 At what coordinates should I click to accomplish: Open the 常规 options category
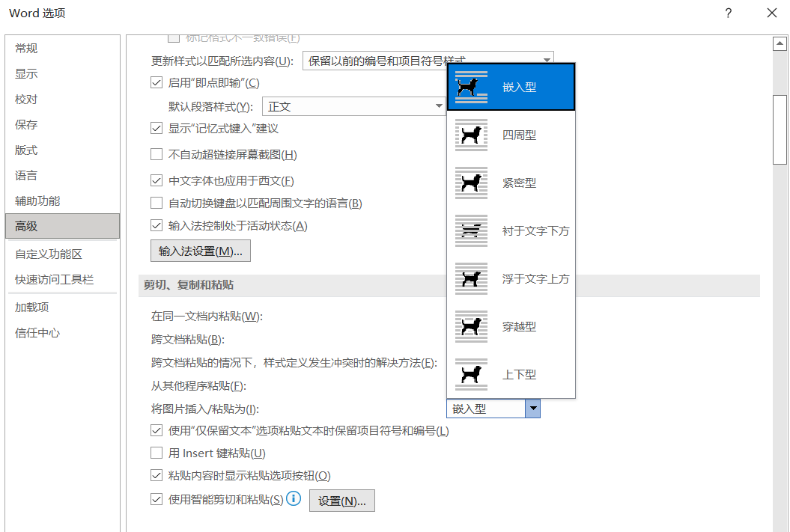tap(62, 49)
